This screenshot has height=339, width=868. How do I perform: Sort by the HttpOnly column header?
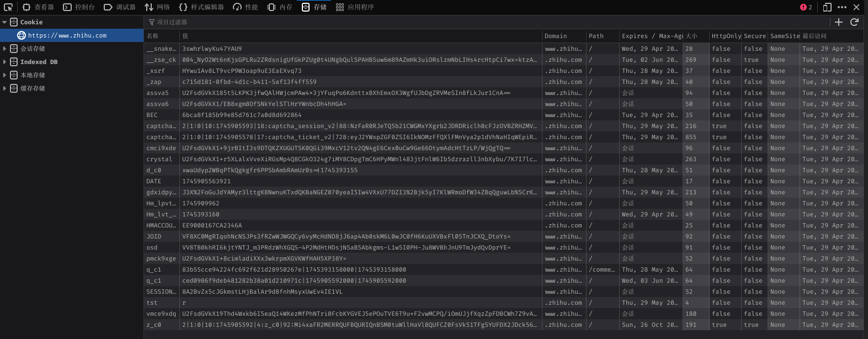click(725, 36)
